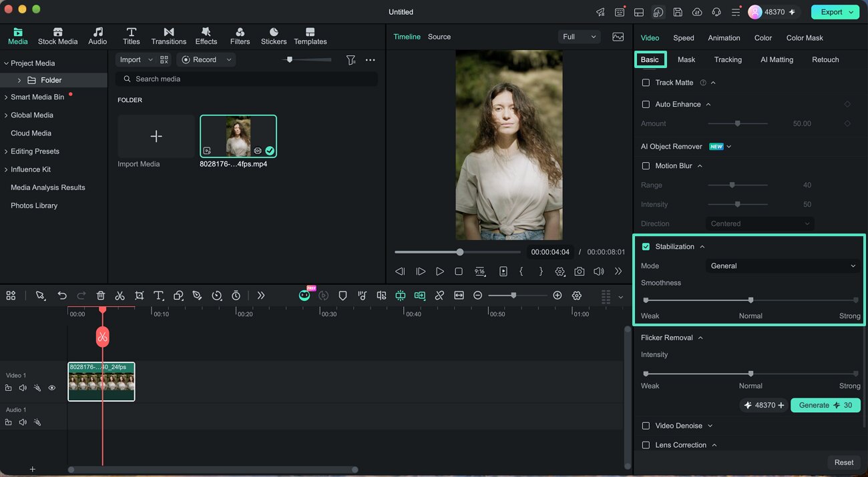This screenshot has height=477, width=868.
Task: Zoom in the timeline with plus icon
Action: (558, 296)
